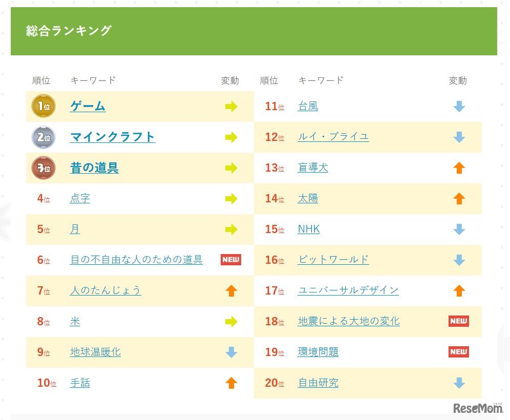
Task: Click the blue down arrow next to 台風
Action: [459, 106]
